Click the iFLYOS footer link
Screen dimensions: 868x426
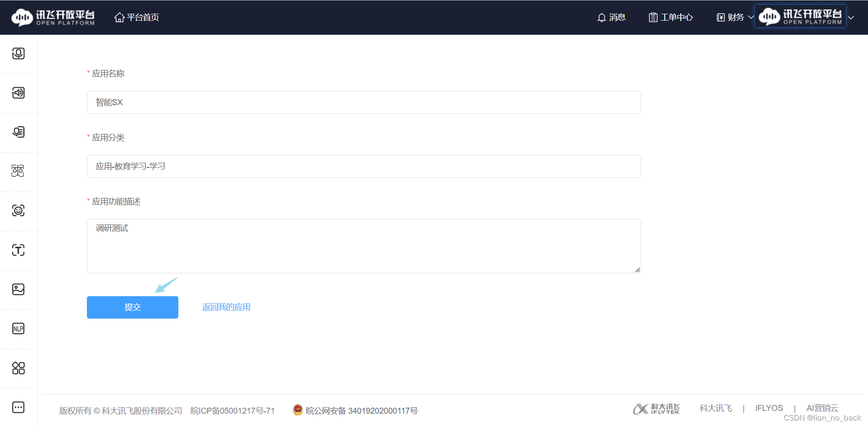[x=769, y=408]
